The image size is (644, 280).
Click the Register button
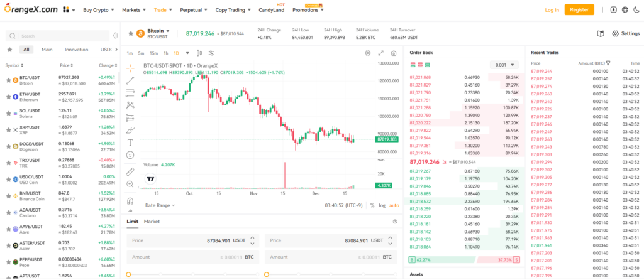point(579,10)
